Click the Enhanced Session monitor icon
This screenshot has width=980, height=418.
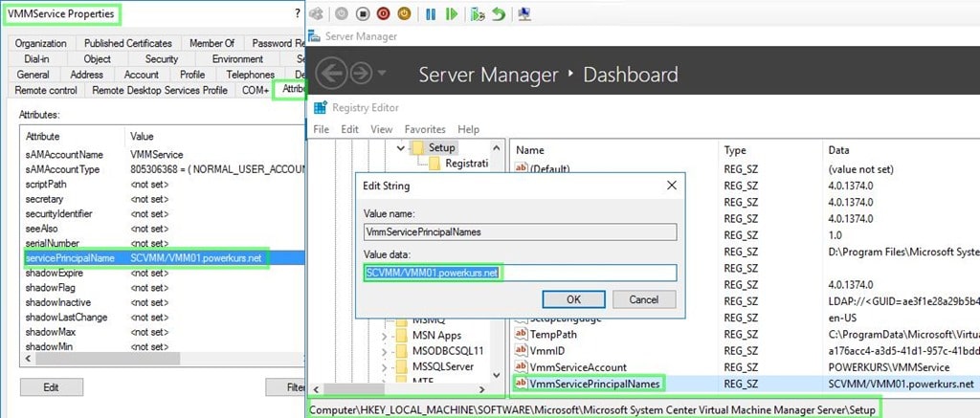[x=525, y=13]
